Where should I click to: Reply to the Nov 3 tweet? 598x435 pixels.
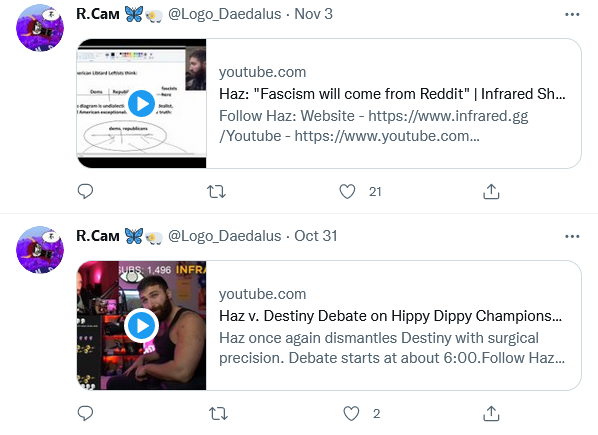point(85,191)
